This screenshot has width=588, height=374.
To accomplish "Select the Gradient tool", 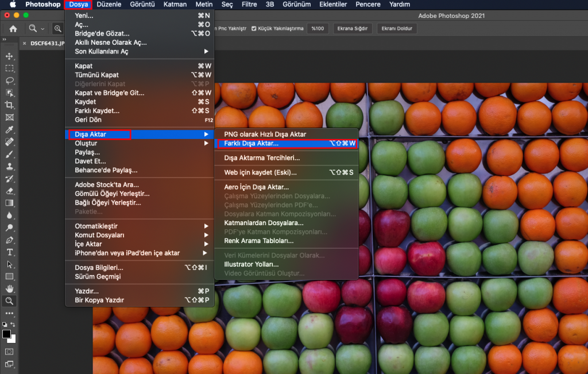I will click(x=9, y=203).
